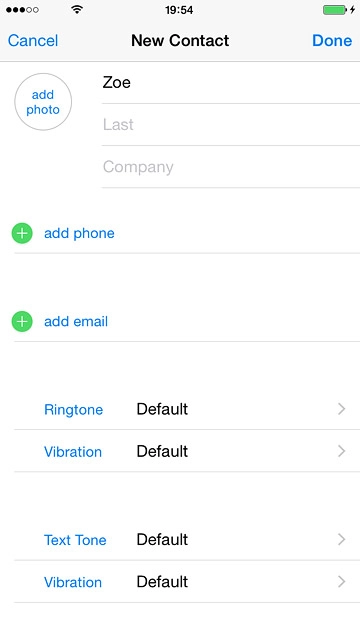The image size is (360, 640).
Task: Tap the signal strength dots
Action: (22, 9)
